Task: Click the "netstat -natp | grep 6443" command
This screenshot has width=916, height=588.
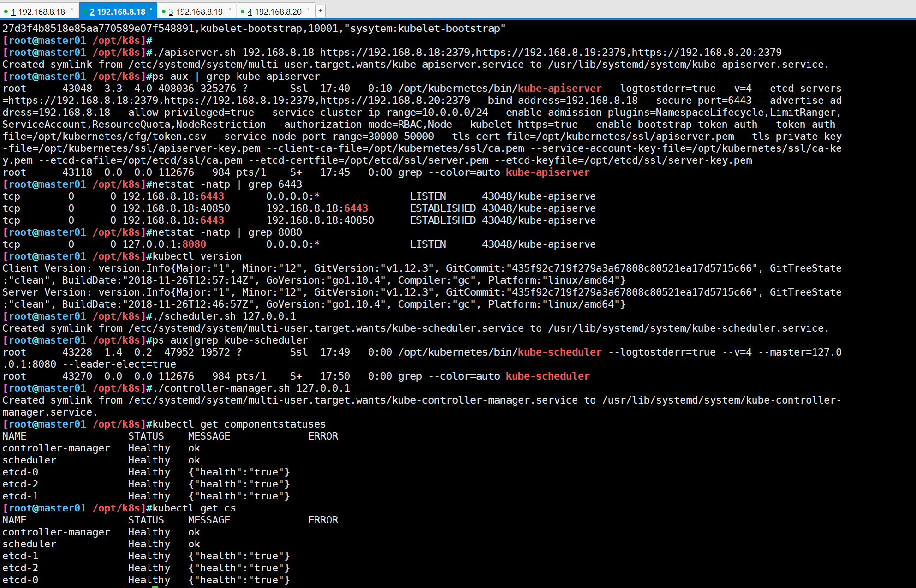Action: [x=227, y=184]
